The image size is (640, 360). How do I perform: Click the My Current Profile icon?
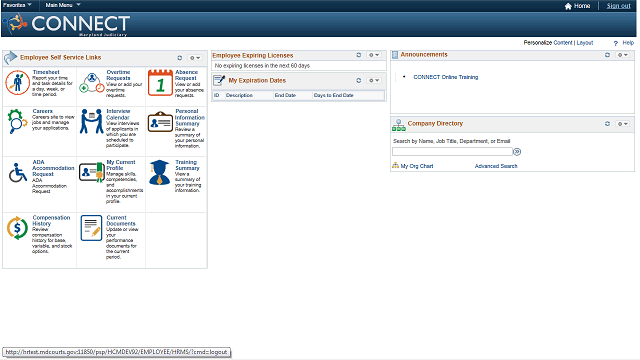coord(92,172)
